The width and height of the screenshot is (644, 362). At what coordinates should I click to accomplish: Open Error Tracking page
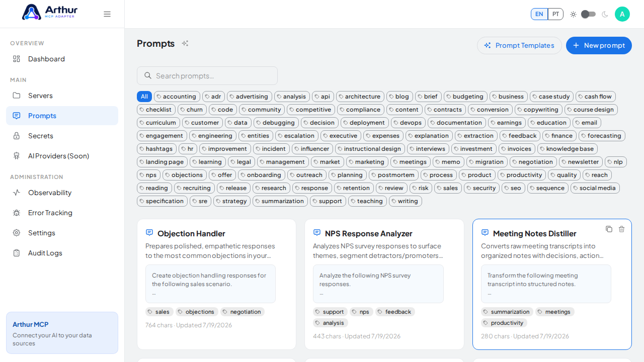pos(62,213)
